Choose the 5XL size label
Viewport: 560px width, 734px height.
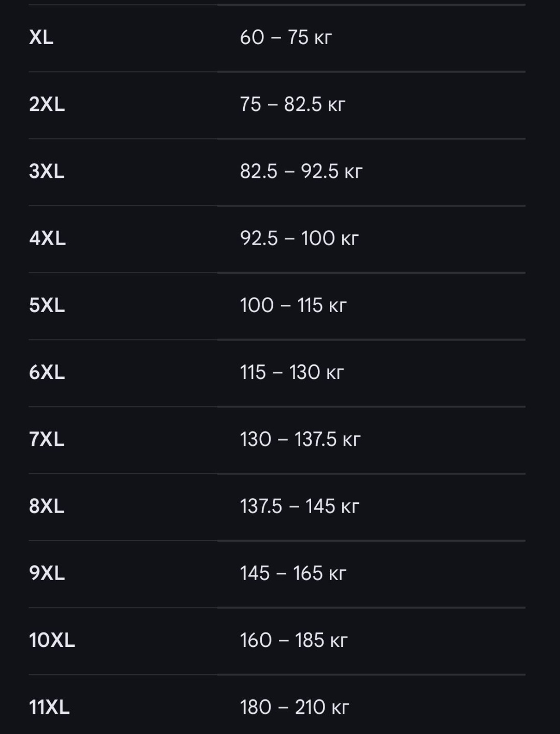47,305
